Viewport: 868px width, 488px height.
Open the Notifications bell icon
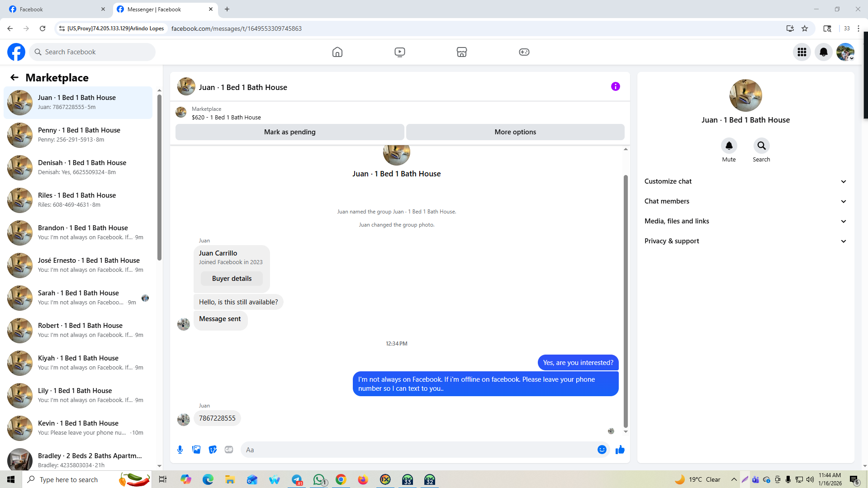824,52
